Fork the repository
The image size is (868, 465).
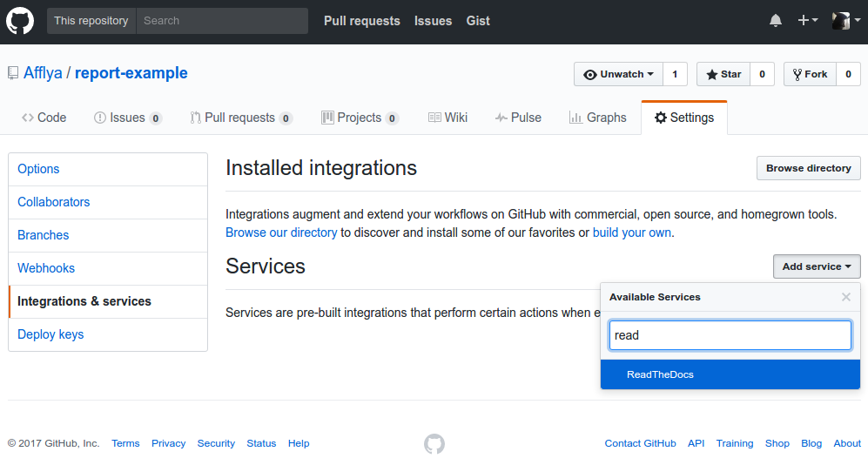click(x=810, y=74)
